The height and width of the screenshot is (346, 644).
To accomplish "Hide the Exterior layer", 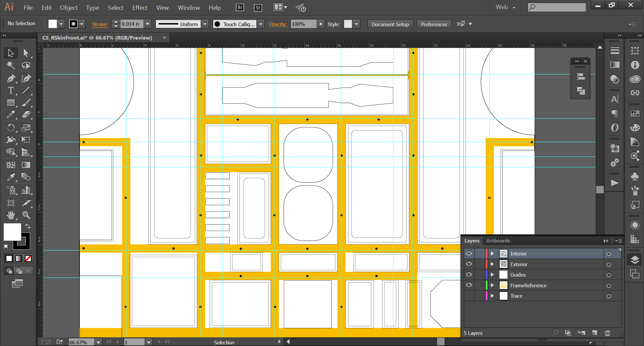I will click(x=469, y=264).
